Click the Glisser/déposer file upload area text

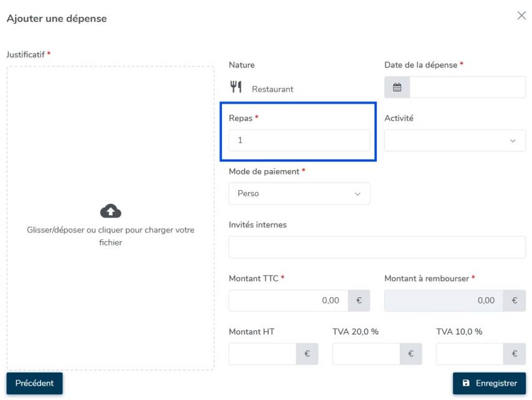[110, 236]
